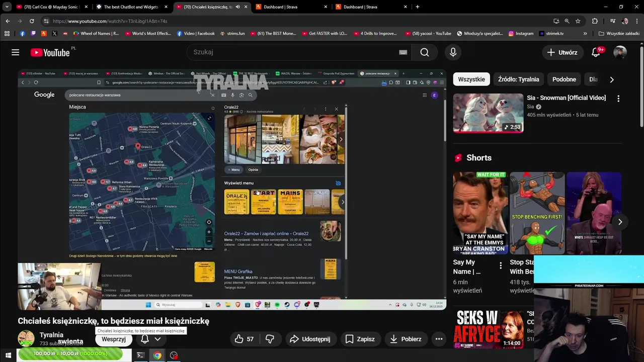Open Wszystkie zakładki bookmarks folder
The width and height of the screenshot is (644, 362).
[619, 34]
